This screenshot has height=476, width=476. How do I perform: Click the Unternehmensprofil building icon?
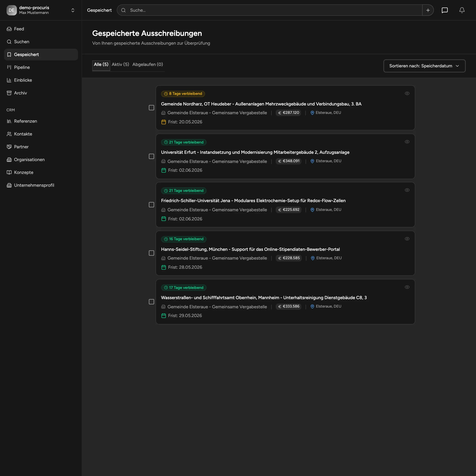tap(9, 185)
